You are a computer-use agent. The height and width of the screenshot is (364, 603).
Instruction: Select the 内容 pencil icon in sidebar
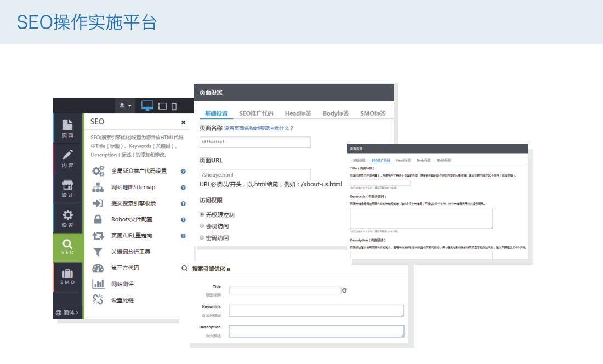[67, 158]
